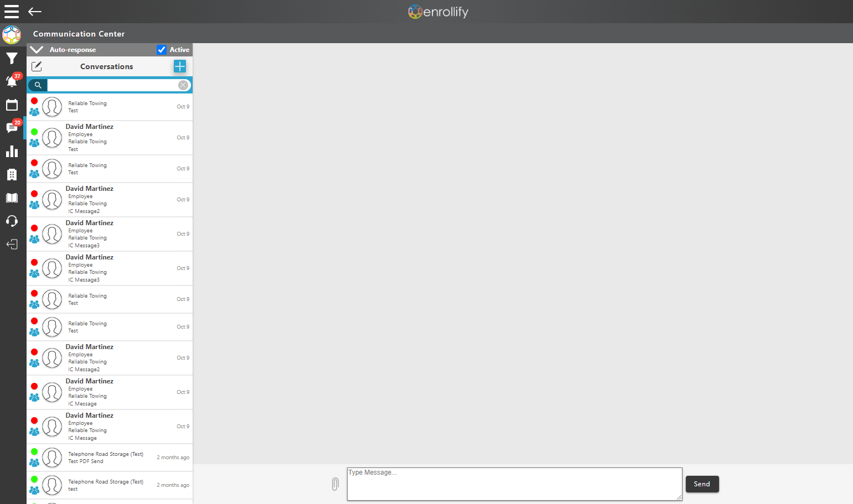Toggle the Auto-response Active checkbox
853x504 pixels.
pos(162,50)
